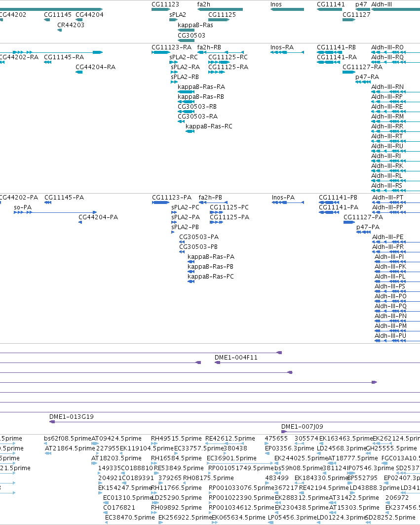Select EST LP05456.3prime
This screenshot has height=525, width=420.
(x=292, y=518)
